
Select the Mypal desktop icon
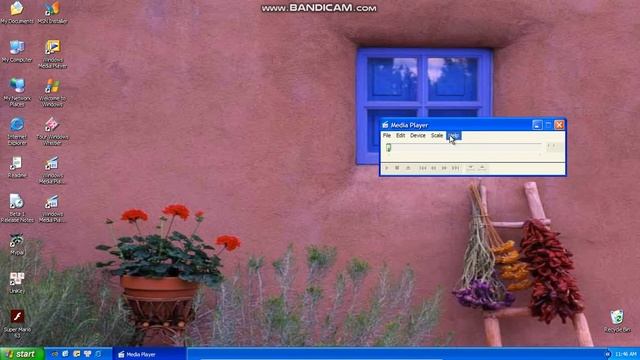click(17, 244)
